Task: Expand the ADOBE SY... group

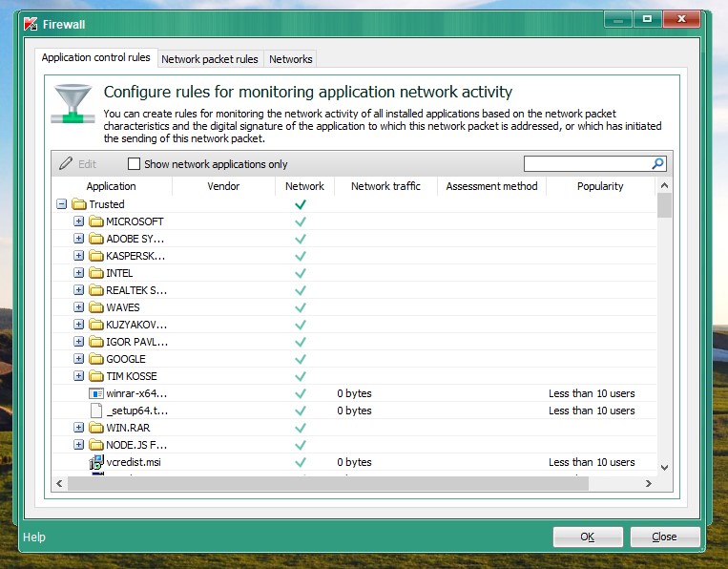Action: (78, 239)
